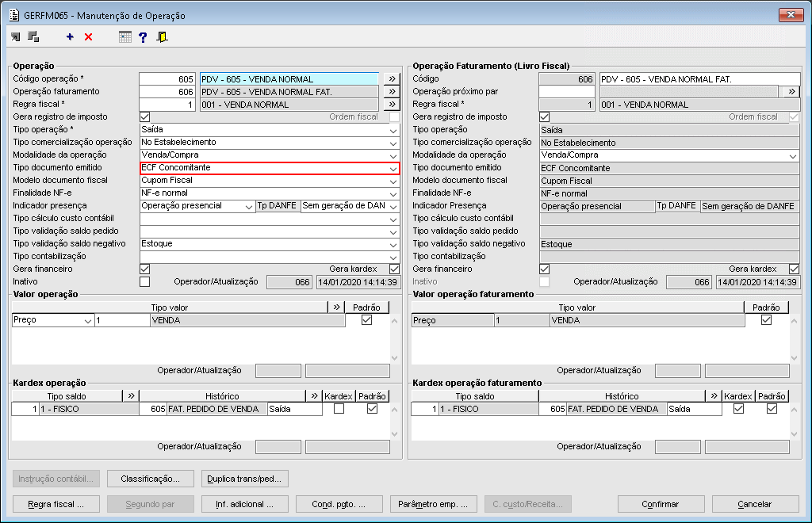Screen dimensions: 812x523
Task: Click the first toolbar icon with arrow
Action: (16, 36)
